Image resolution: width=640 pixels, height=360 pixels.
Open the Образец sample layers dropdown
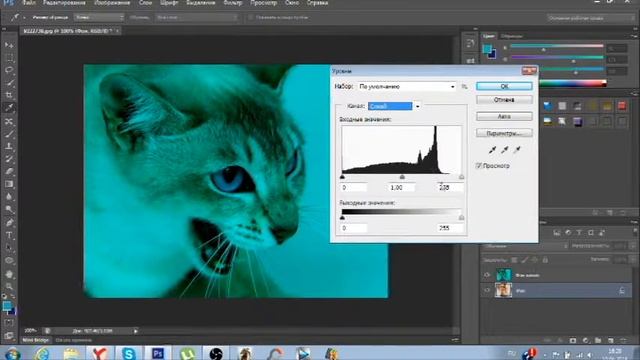point(197,18)
